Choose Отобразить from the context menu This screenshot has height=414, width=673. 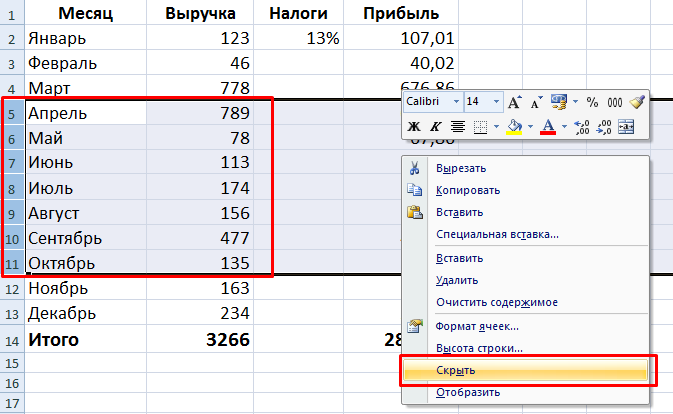point(525,393)
